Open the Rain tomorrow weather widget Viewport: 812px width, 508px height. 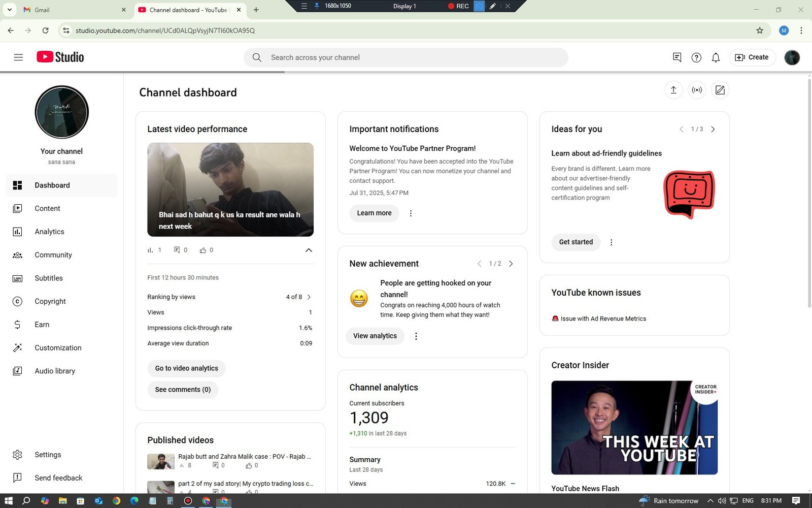669,501
